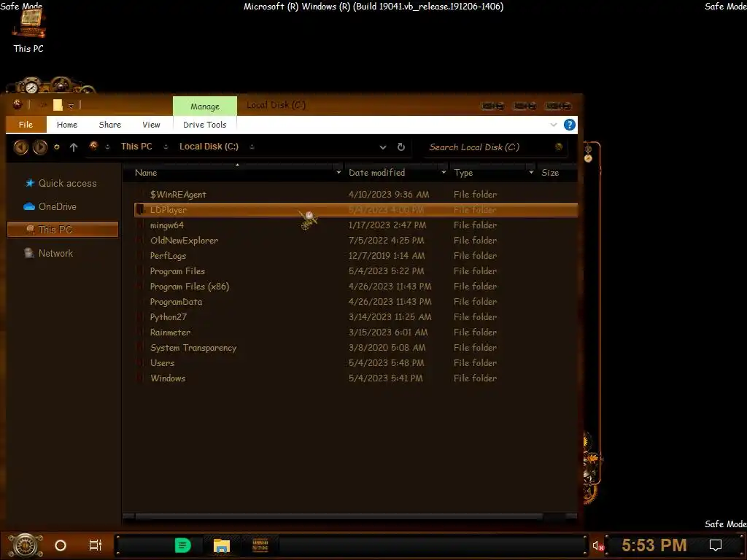This screenshot has height=560, width=747.
Task: Open File Explorer from the taskbar
Action: [x=222, y=545]
